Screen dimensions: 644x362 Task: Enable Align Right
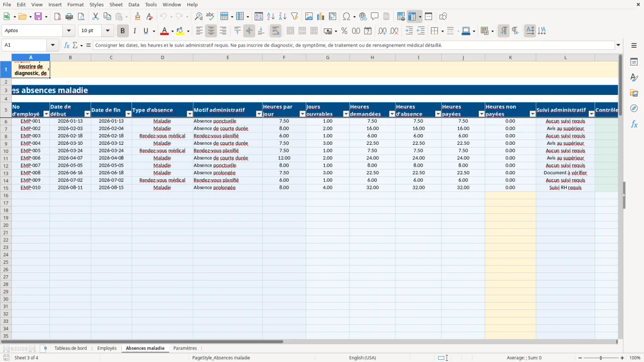pos(223,31)
